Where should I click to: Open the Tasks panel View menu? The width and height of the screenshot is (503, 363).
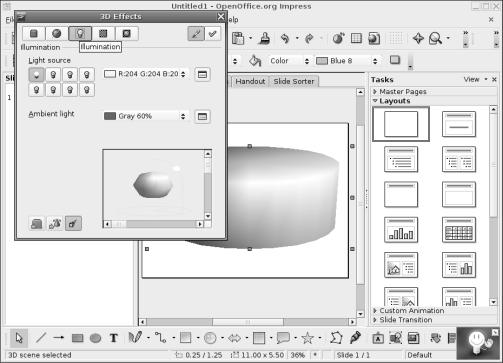pos(475,79)
